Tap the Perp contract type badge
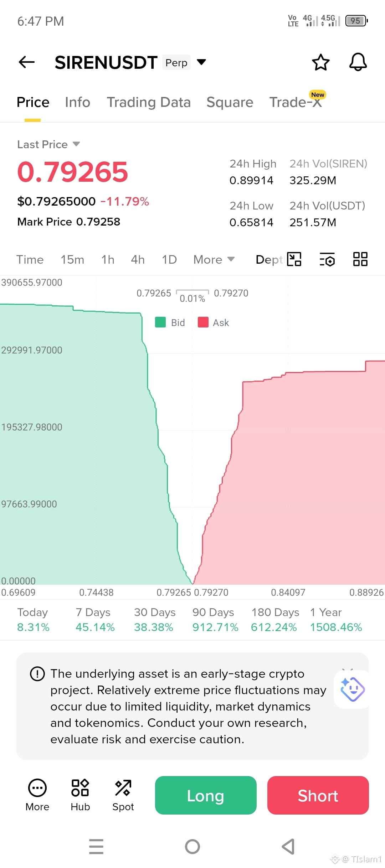Image resolution: width=385 pixels, height=868 pixels. pos(176,62)
